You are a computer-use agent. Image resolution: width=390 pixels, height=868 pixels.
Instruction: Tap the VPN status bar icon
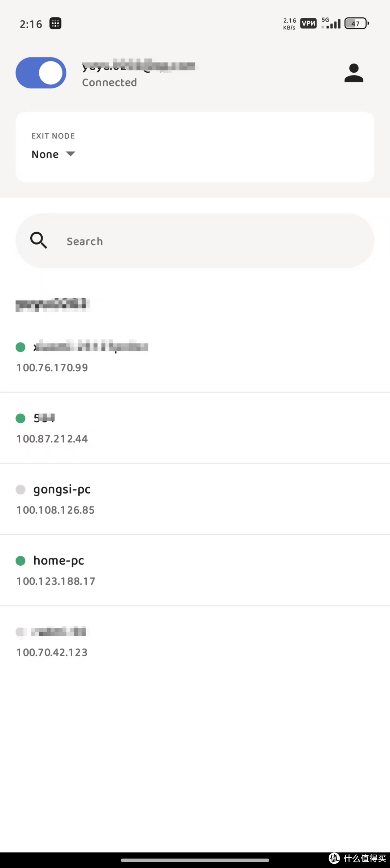point(308,23)
